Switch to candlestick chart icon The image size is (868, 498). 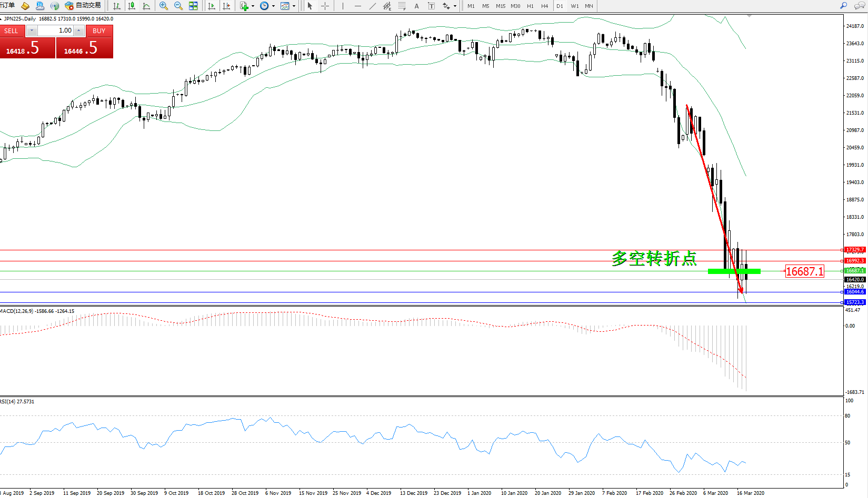[132, 6]
